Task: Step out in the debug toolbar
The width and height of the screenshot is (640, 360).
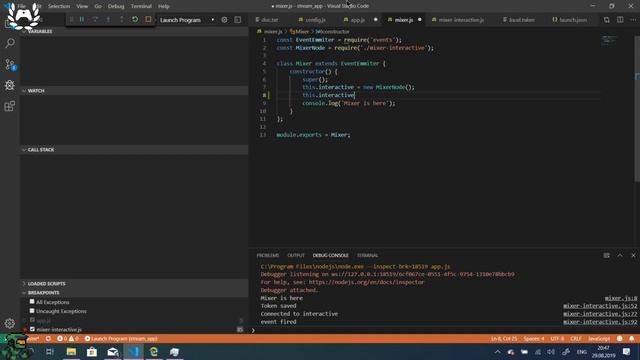Action: 122,20
